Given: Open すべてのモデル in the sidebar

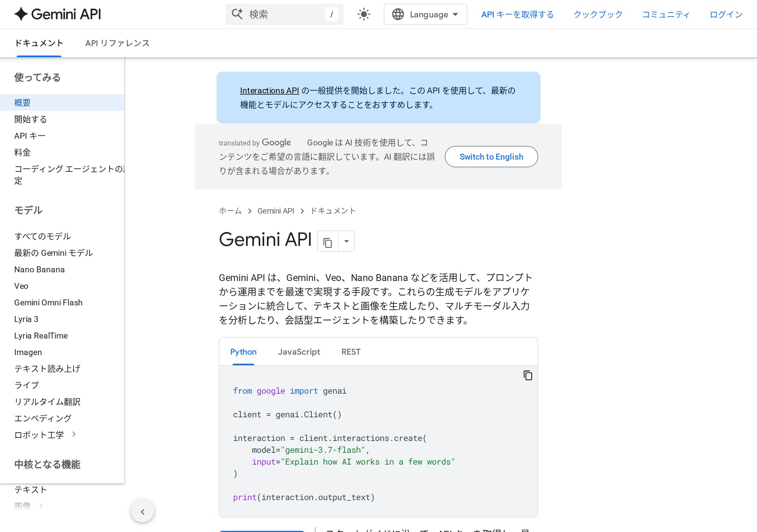Looking at the screenshot, I should [x=43, y=236].
